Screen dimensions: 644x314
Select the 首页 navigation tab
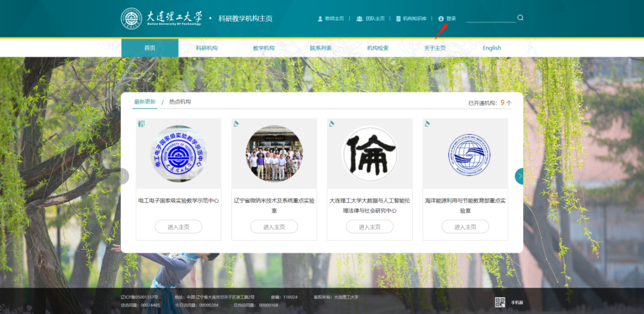(x=150, y=48)
